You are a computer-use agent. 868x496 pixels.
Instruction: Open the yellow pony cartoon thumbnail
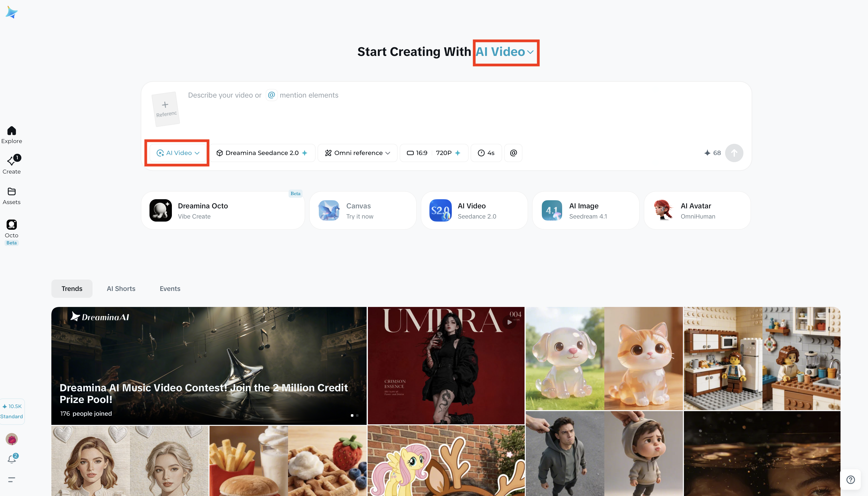pos(446,461)
